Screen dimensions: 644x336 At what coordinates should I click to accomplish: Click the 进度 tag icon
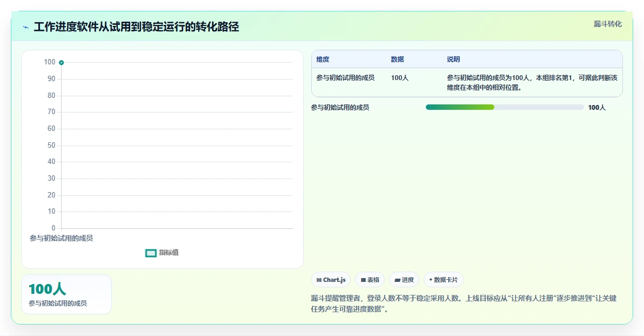(397, 280)
